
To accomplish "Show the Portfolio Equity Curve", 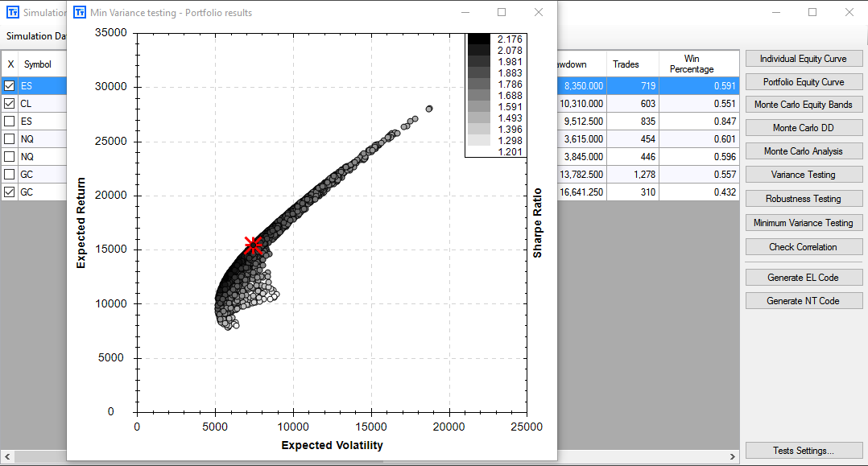I will (x=804, y=82).
